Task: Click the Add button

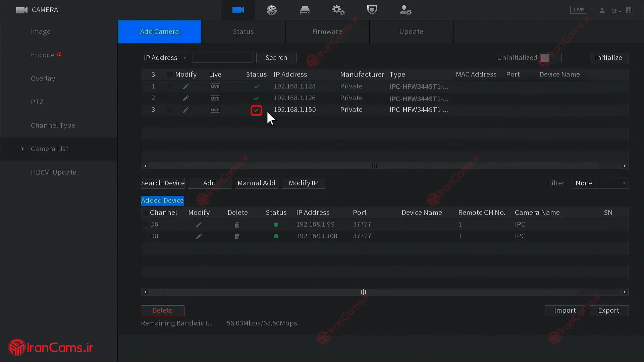Action: click(x=210, y=183)
